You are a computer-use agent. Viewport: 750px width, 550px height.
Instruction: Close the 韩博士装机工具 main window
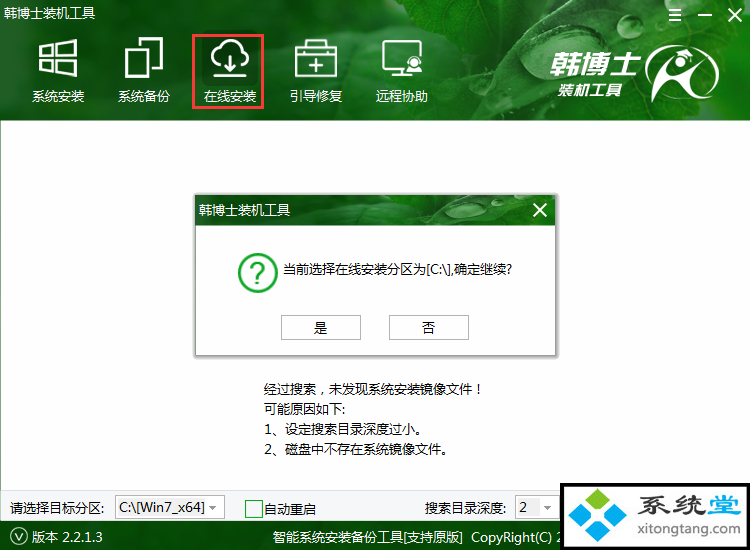(x=735, y=15)
